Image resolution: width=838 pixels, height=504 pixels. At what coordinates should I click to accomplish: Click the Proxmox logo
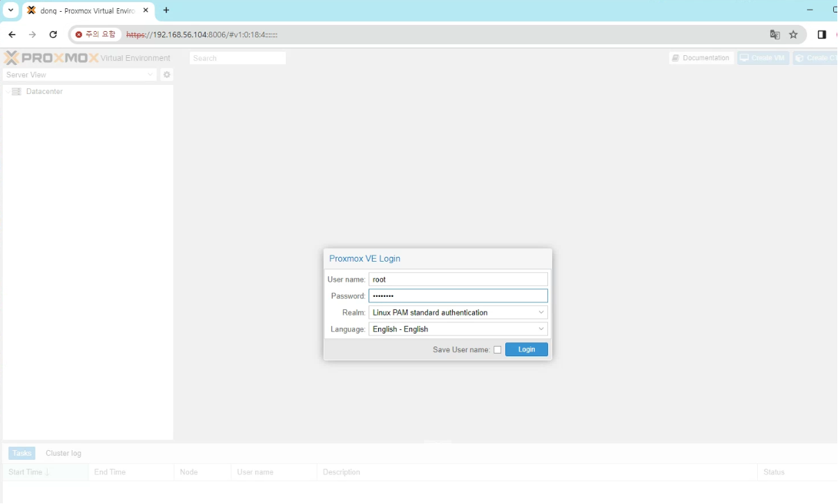51,58
